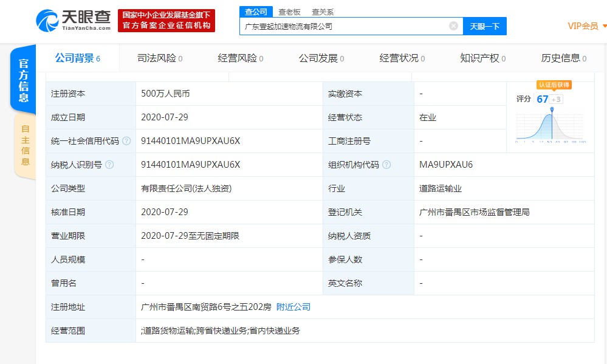This screenshot has height=364, width=607.
Task: Select registration authority 广州市番禺区市场监督管理局
Action: coord(474,212)
